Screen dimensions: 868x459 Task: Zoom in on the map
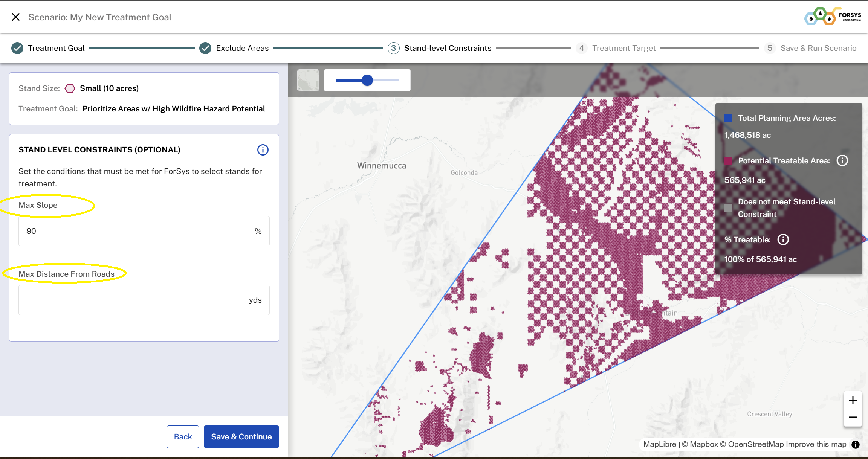coord(853,400)
